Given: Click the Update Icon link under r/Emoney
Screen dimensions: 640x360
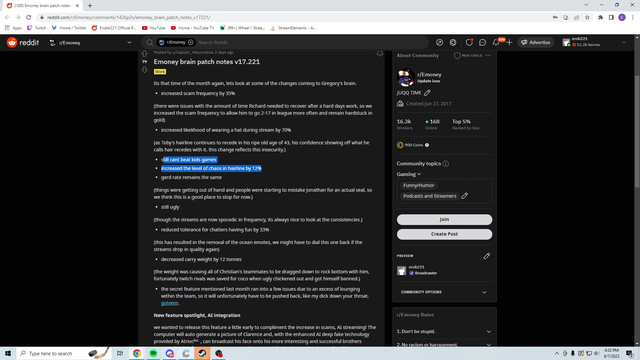Looking at the screenshot, I should pyautogui.click(x=429, y=81).
